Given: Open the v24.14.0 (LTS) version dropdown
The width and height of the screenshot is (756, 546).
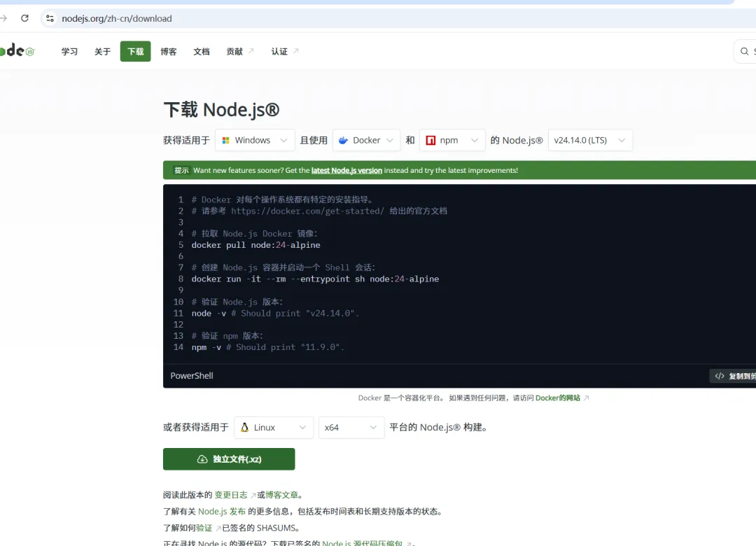Looking at the screenshot, I should coord(590,141).
